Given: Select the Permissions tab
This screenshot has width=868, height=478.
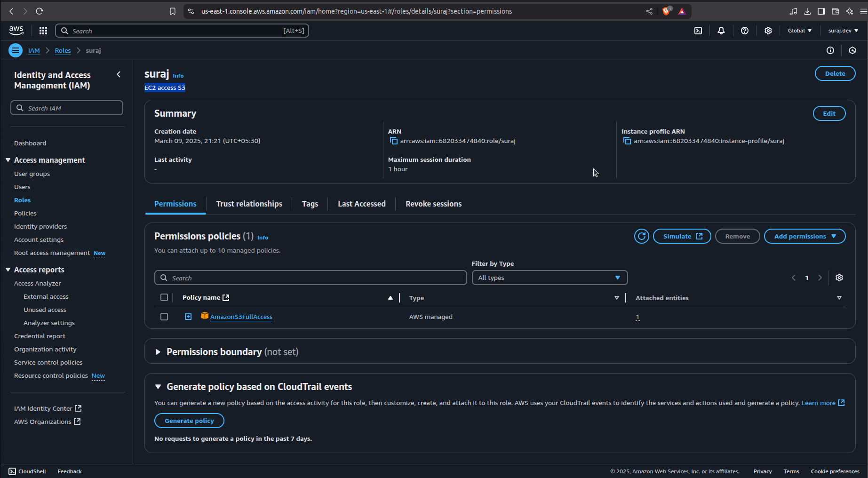Looking at the screenshot, I should click(x=175, y=204).
